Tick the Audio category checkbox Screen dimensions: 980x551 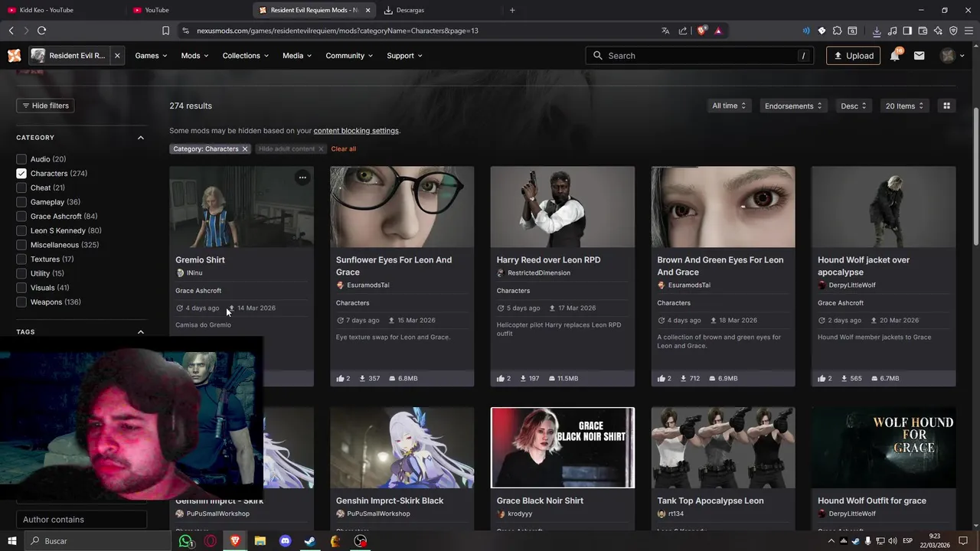coord(21,159)
